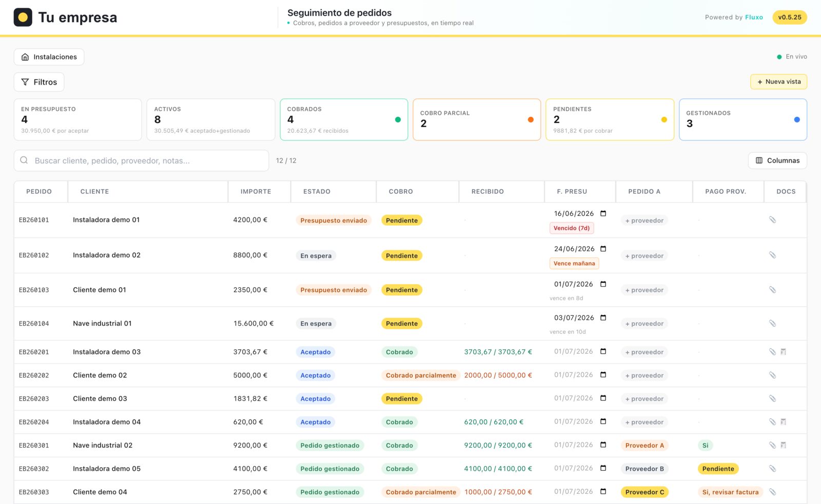Open Presupuesto enviado status for EB260101
Image resolution: width=821 pixels, height=504 pixels.
(x=334, y=220)
